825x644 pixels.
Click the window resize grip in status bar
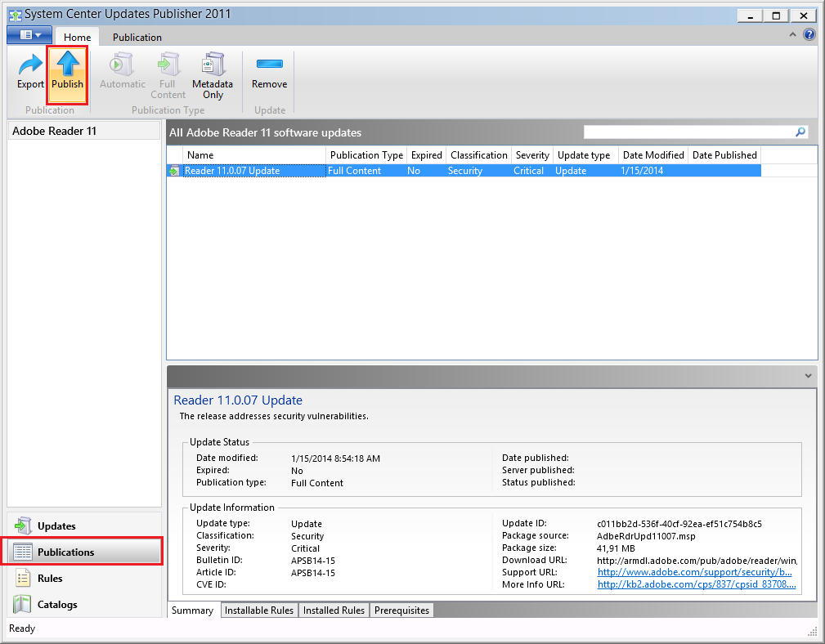coord(813,631)
